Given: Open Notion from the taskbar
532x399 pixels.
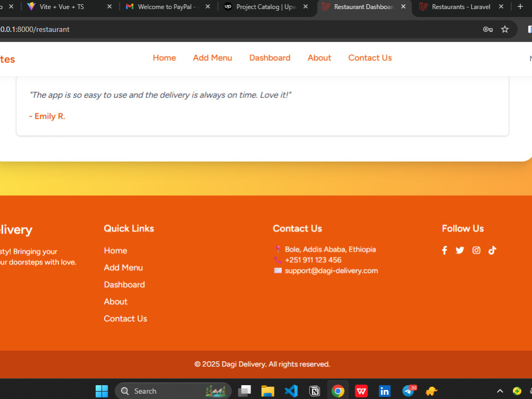Looking at the screenshot, I should [x=314, y=391].
